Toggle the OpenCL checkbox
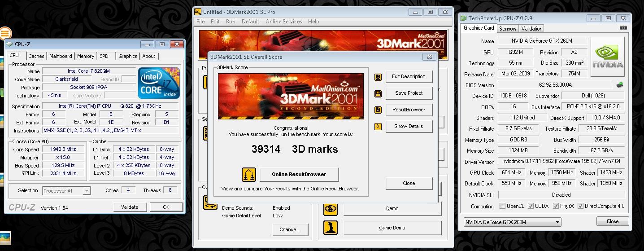This screenshot has width=644, height=251. (503, 206)
